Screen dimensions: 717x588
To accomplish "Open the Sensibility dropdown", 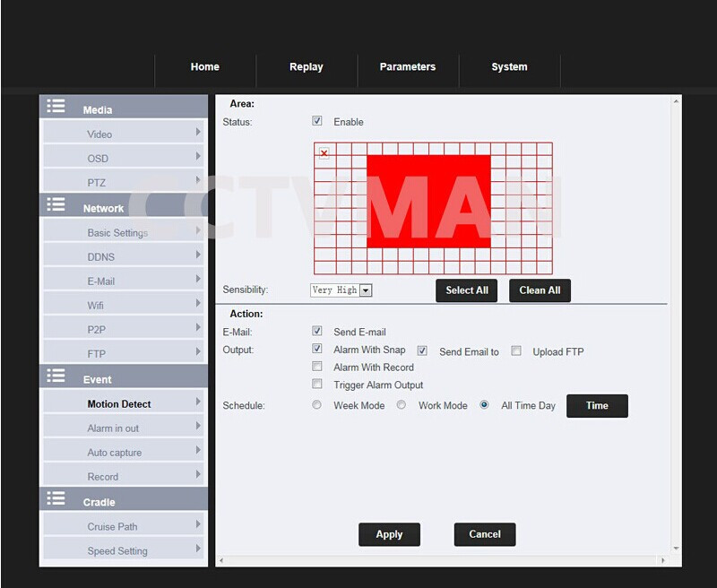I will [366, 290].
